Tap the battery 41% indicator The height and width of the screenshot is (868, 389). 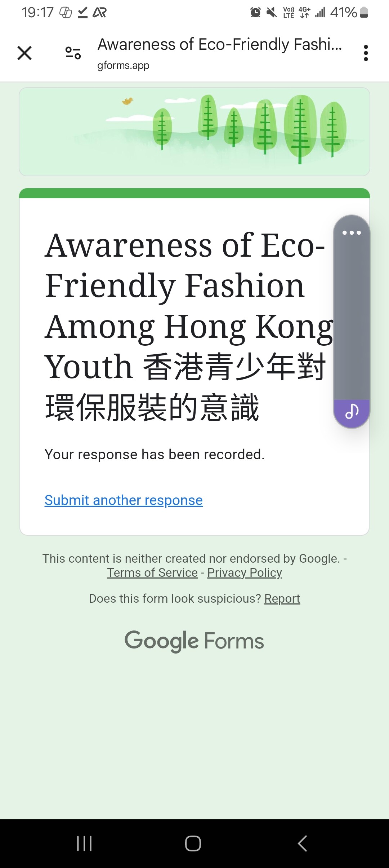(x=349, y=13)
